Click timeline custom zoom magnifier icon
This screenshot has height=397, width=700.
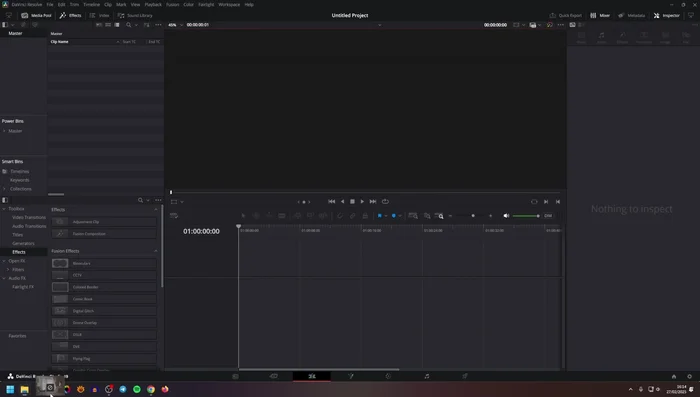pyautogui.click(x=439, y=216)
